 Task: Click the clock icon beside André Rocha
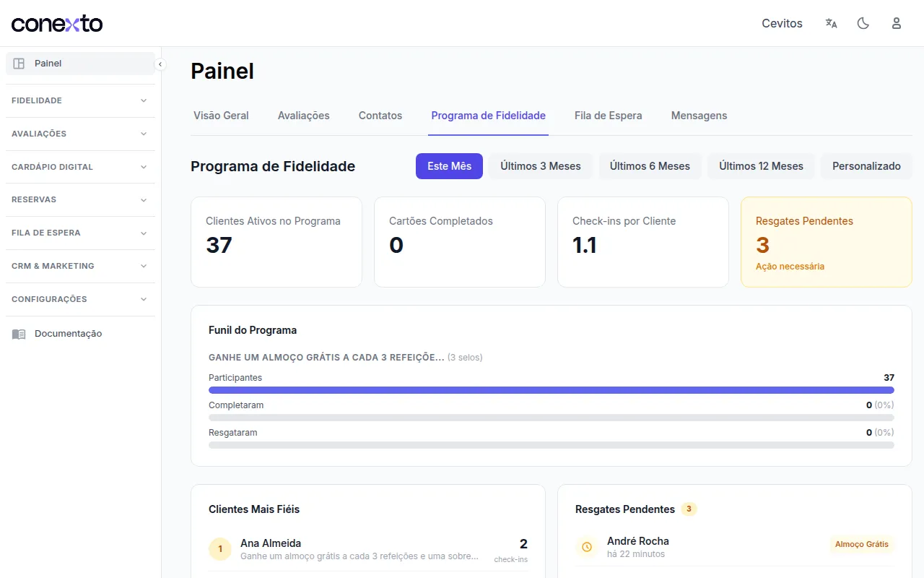click(x=587, y=548)
